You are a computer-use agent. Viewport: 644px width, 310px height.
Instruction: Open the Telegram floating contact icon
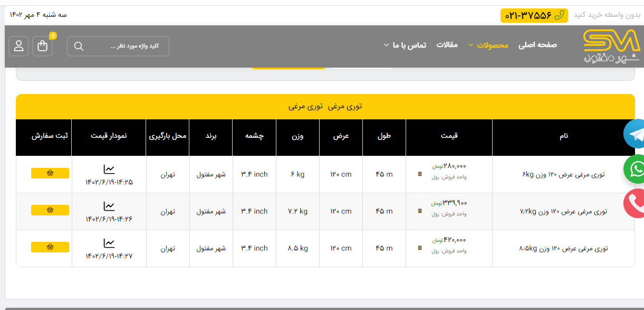[x=635, y=134]
